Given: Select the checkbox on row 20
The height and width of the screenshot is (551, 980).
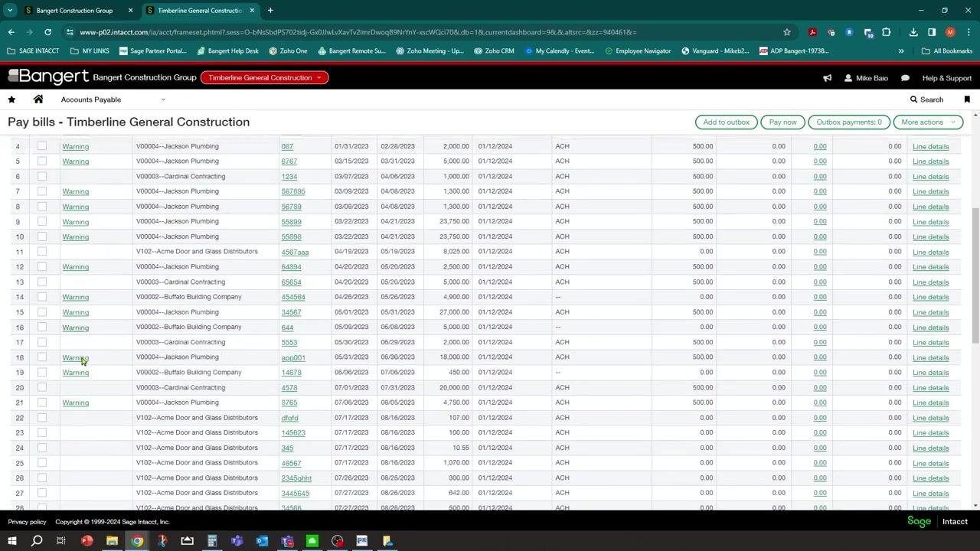Looking at the screenshot, I should [42, 387].
